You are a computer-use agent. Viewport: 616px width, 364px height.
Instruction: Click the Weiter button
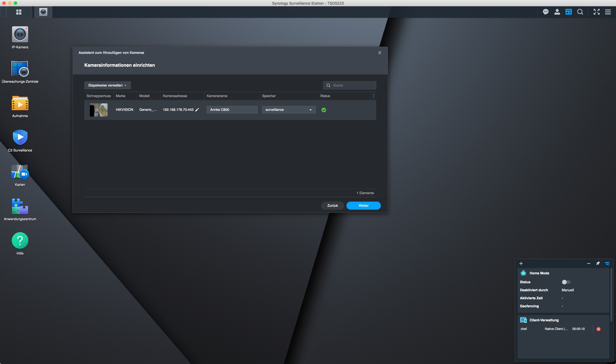pos(363,205)
